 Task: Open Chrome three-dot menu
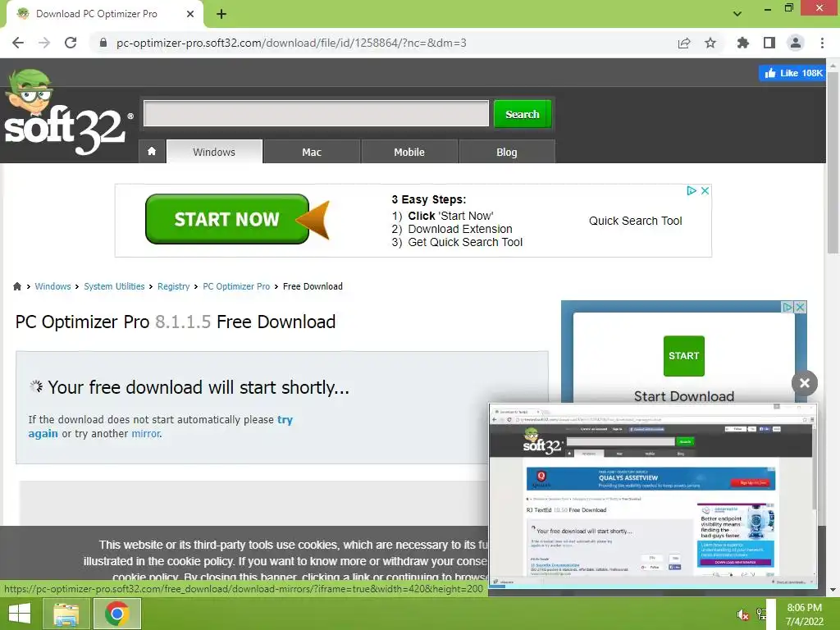click(x=822, y=43)
